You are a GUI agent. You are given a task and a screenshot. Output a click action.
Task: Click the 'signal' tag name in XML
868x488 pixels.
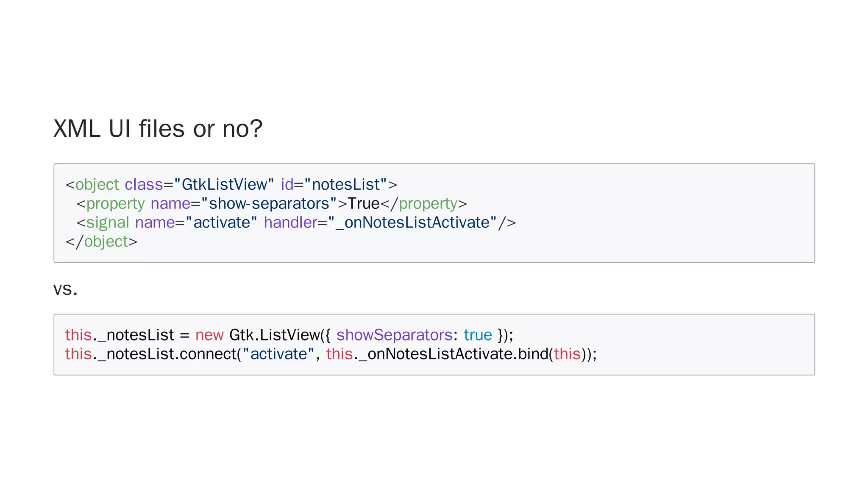tap(108, 223)
